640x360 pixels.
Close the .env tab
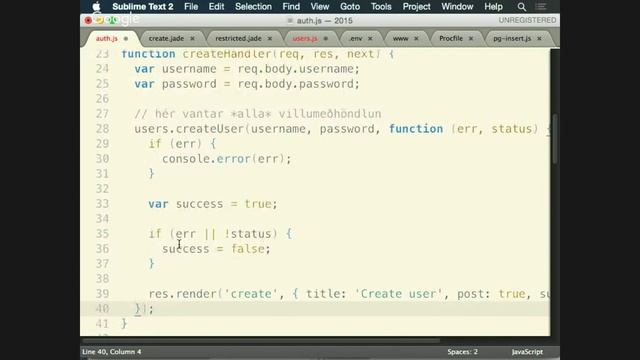tap(370, 38)
